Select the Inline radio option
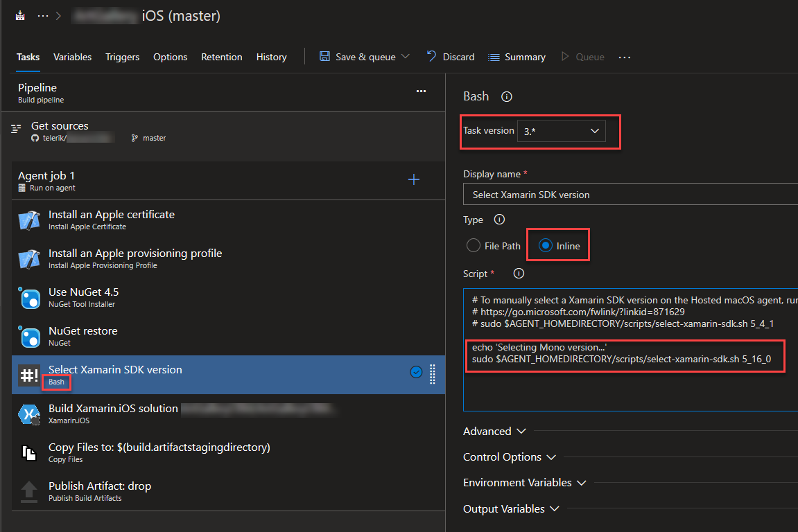 tap(546, 246)
